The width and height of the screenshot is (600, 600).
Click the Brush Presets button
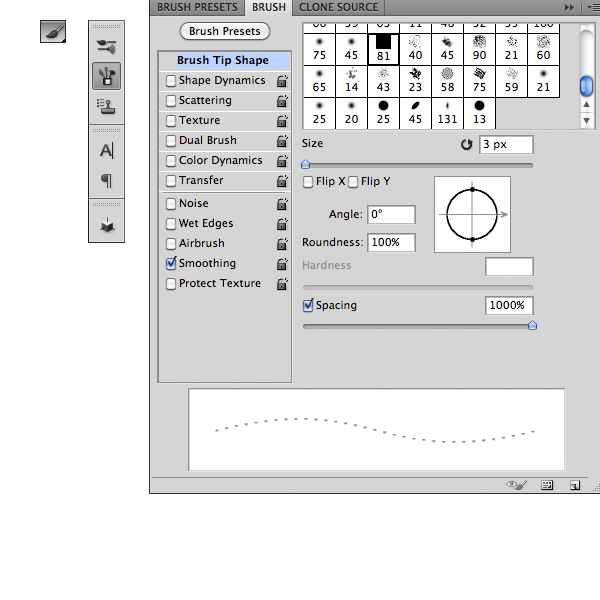point(224,31)
